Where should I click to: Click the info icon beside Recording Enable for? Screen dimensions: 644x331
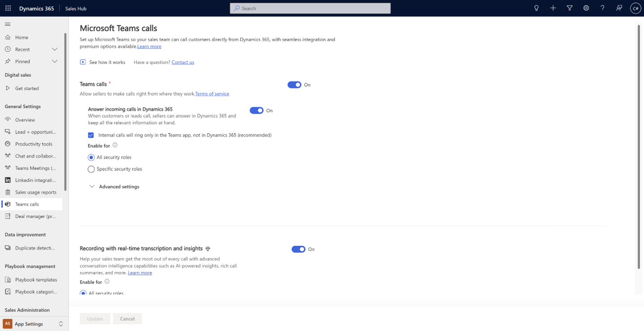107,281
